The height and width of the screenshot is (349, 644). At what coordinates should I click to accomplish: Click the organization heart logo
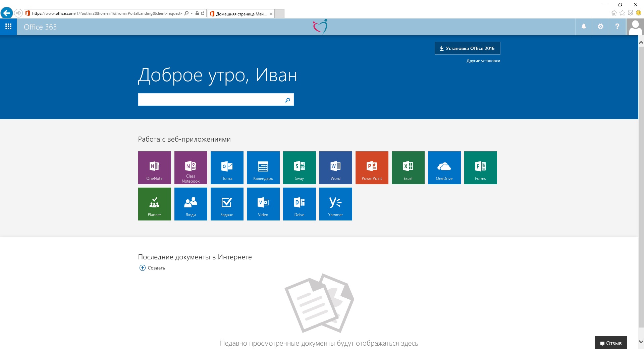320,27
